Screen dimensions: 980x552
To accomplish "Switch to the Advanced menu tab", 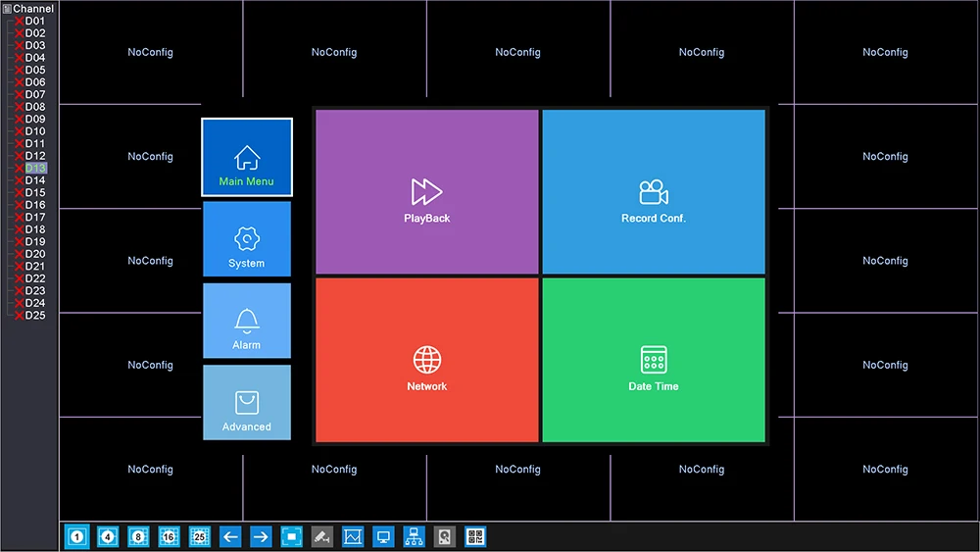I will (x=247, y=403).
